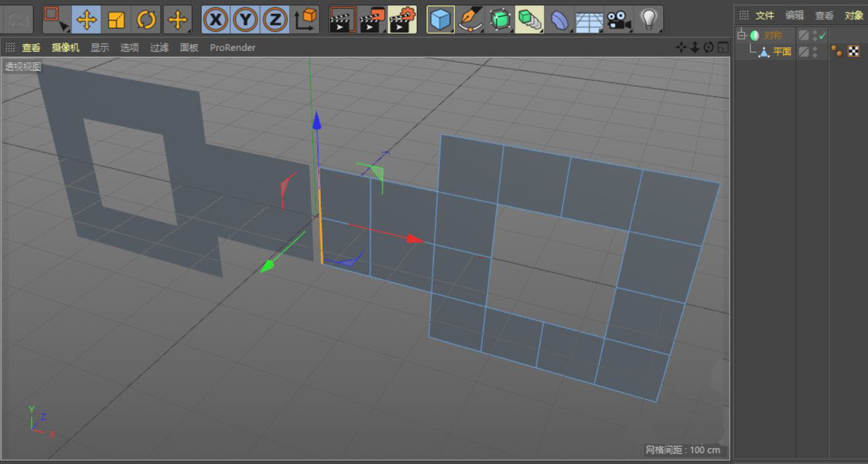Image resolution: width=868 pixels, height=464 pixels.
Task: Select the Move tool in the toolbar
Action: (86, 20)
